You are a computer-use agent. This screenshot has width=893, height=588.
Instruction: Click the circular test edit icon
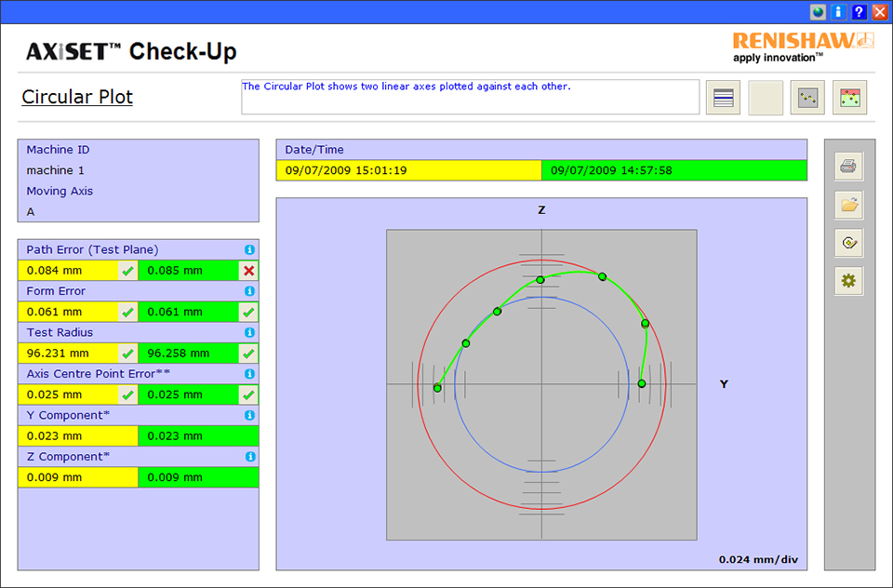849,243
